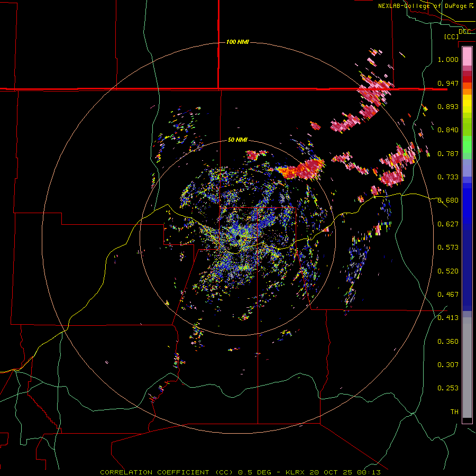Select the 0.360 scale label
476x476 pixels.
coord(448,342)
